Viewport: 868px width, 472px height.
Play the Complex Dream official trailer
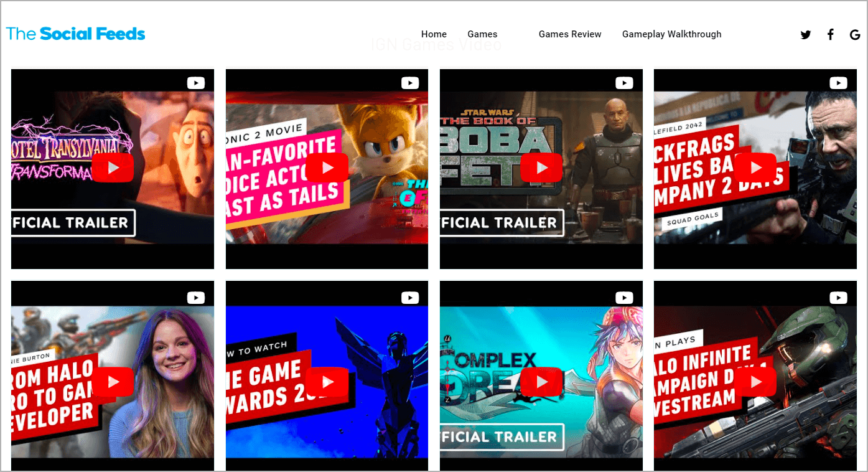tap(541, 382)
